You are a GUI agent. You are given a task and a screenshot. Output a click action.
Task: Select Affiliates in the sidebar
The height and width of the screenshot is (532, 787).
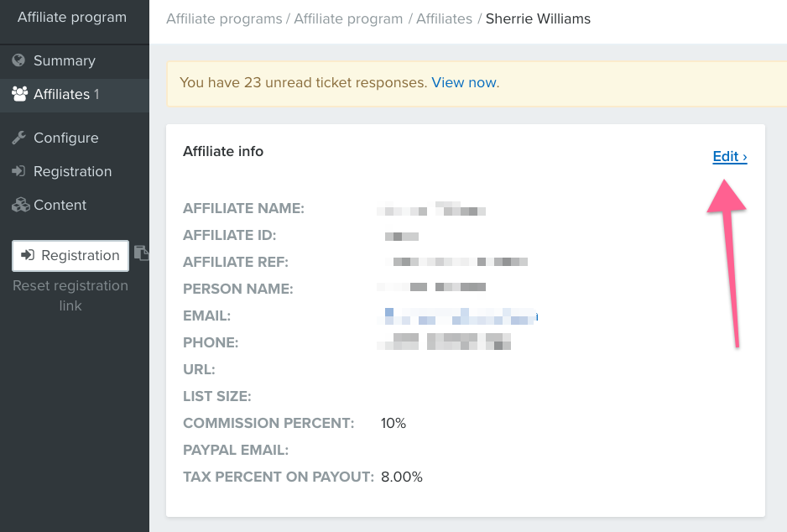pos(61,94)
